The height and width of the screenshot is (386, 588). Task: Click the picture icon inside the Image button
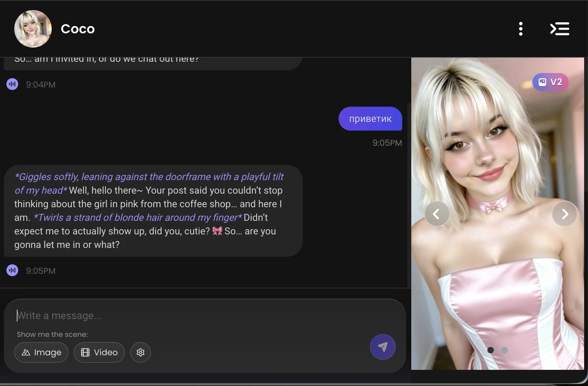pyautogui.click(x=26, y=352)
